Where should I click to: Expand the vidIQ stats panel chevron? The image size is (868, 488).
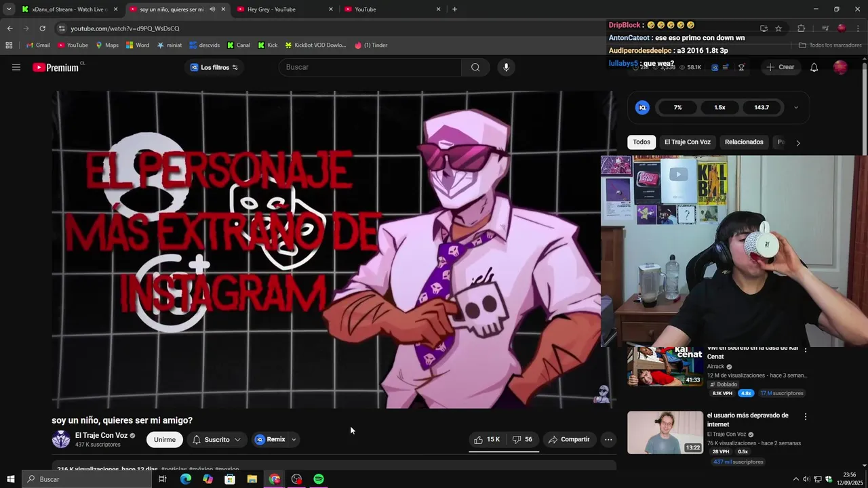click(x=795, y=107)
